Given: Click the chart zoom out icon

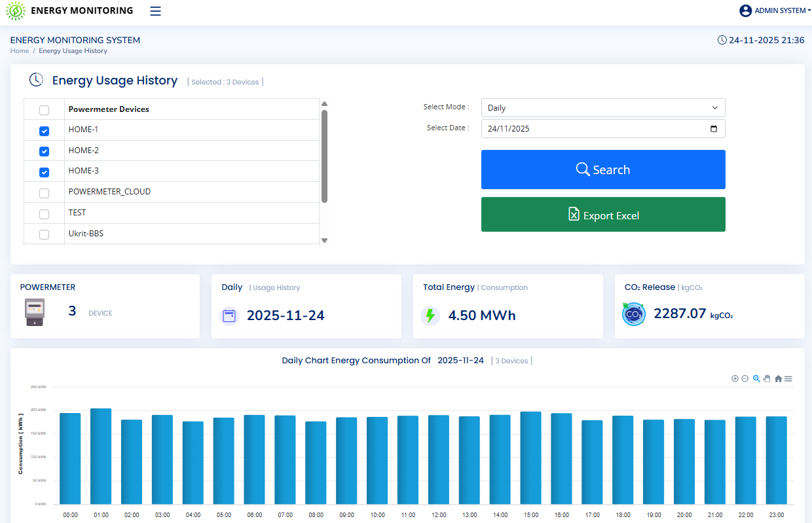Looking at the screenshot, I should [745, 378].
